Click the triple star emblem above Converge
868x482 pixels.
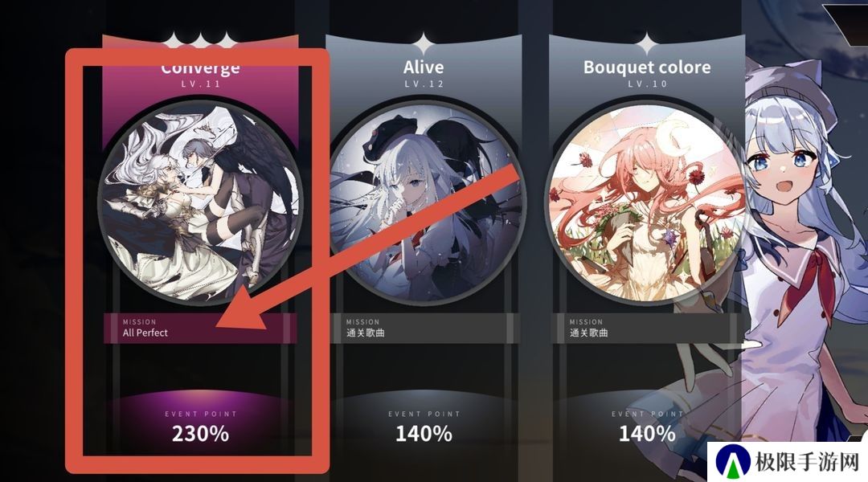coord(200,40)
